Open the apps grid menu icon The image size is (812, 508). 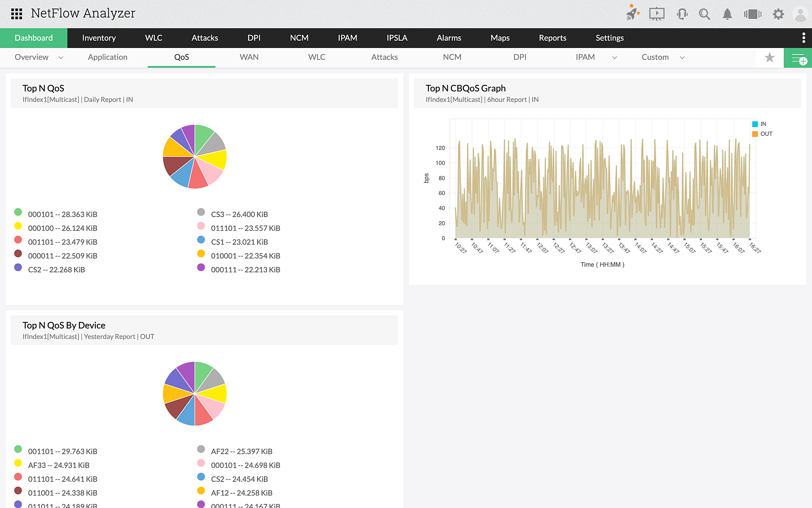(17, 14)
